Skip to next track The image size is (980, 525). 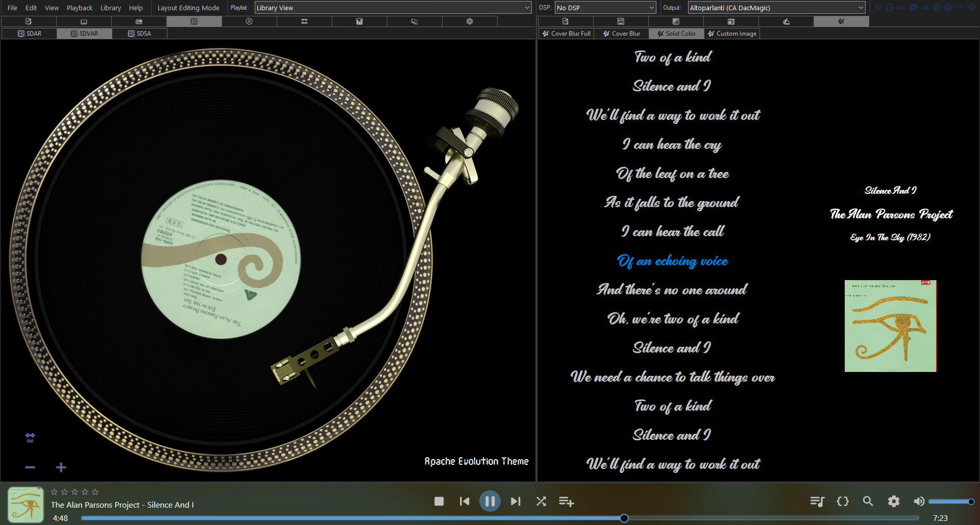(x=516, y=502)
